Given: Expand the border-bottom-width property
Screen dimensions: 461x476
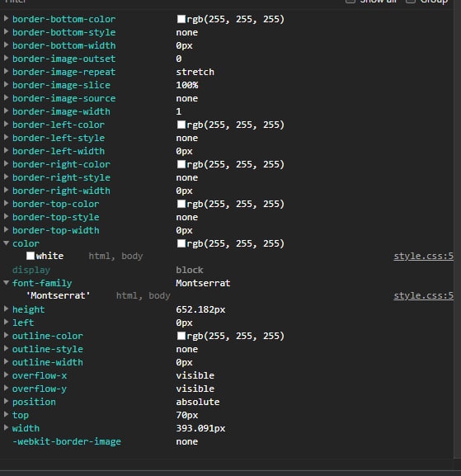Looking at the screenshot, I should tap(6, 45).
